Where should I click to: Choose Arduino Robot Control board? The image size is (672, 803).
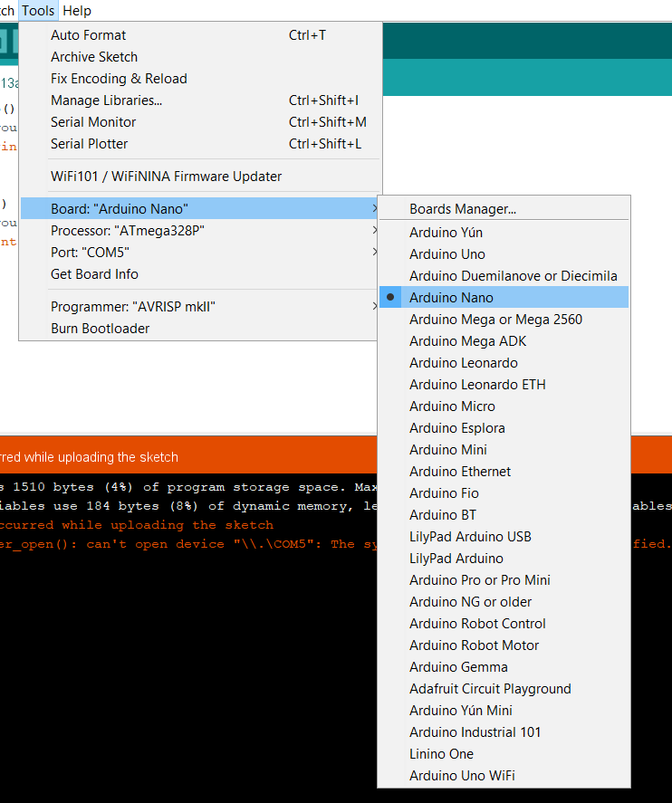coord(504,624)
